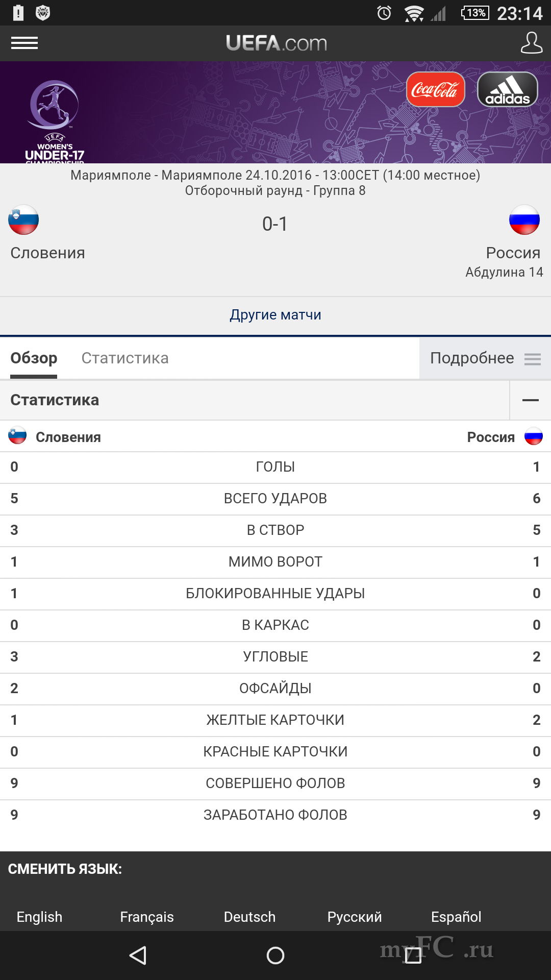This screenshot has width=551, height=980.
Task: Change language to Español
Action: 456,917
